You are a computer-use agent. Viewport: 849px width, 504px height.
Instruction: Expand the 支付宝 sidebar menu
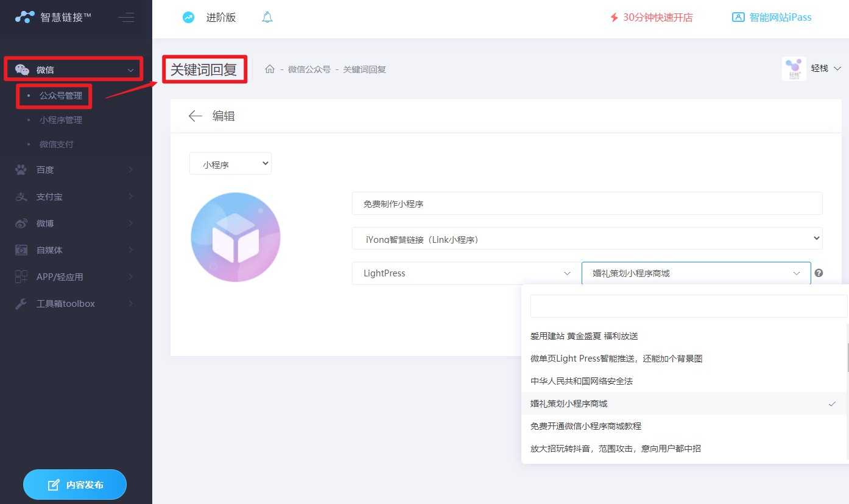(x=130, y=197)
